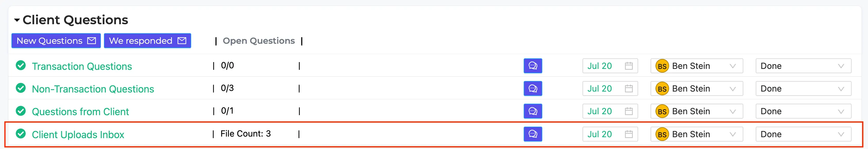Toggle green checkmark for Client Uploads Inbox
Screen dimensions: 868x149
(21, 133)
